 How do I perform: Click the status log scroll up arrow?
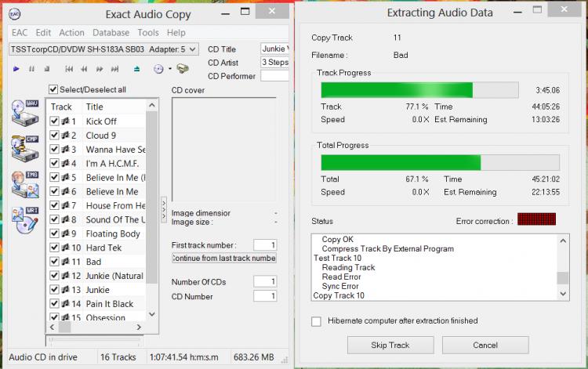point(563,241)
